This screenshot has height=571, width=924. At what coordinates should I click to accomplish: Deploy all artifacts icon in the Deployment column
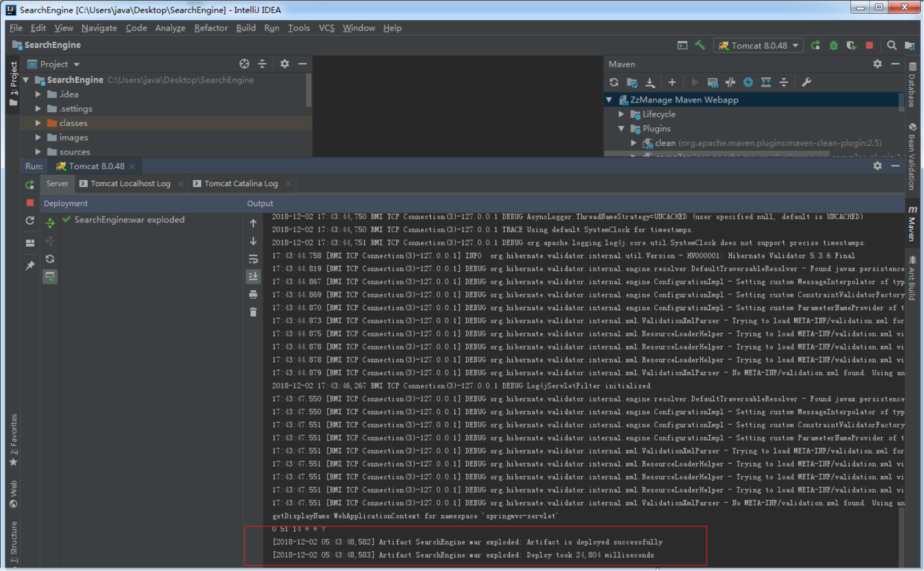click(x=50, y=223)
